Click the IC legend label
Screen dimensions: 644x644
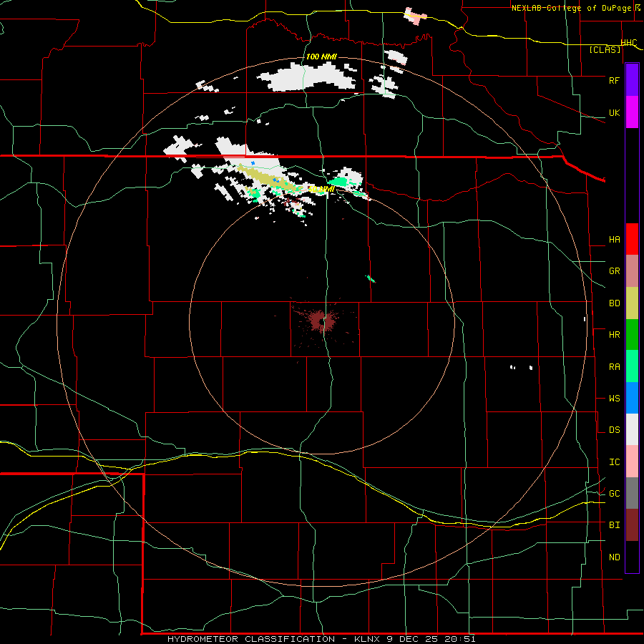pos(614,462)
